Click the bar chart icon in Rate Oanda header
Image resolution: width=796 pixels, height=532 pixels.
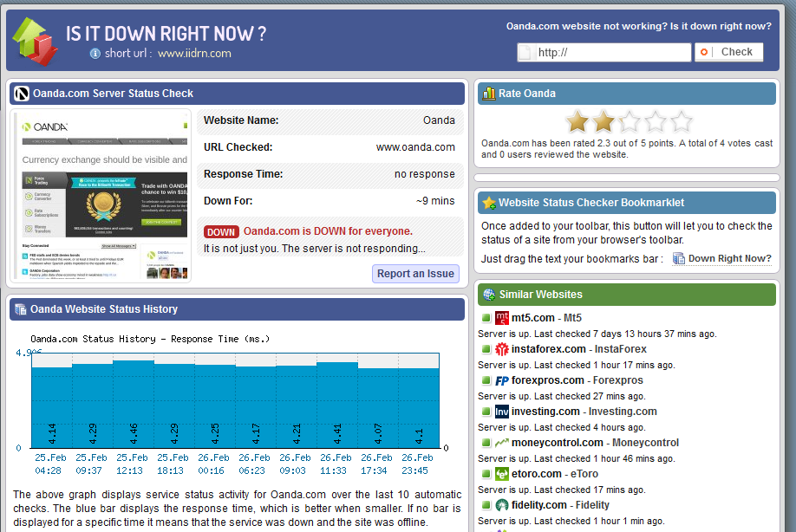click(488, 94)
